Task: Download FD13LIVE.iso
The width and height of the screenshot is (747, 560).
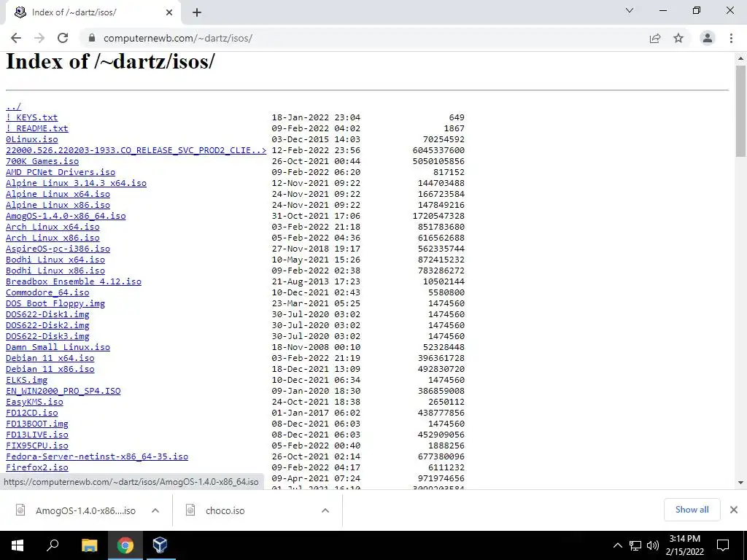Action: coord(37,435)
